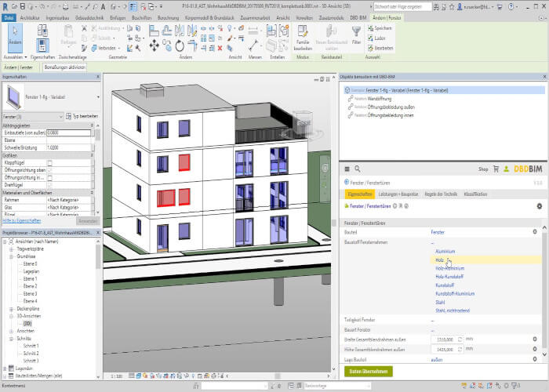Toggle the Öffnungsrichtung oben checkbox
Screen dimensions: 549x392
coord(49,170)
